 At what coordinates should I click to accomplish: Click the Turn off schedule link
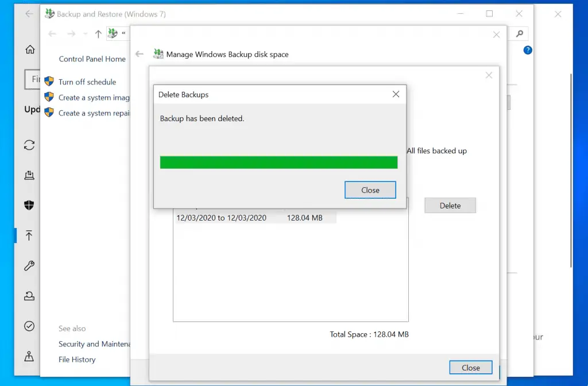(x=86, y=82)
